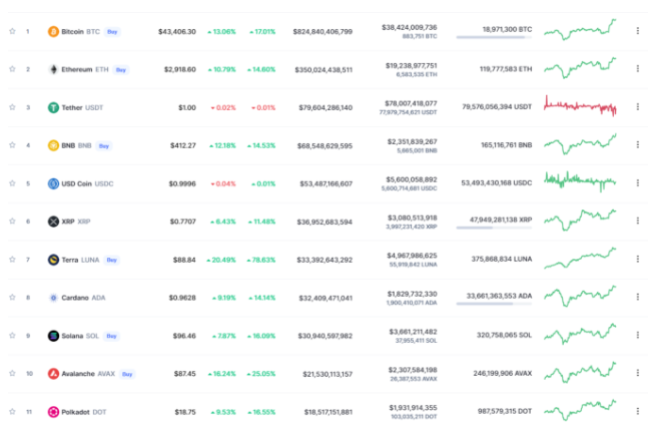This screenshot has width=661, height=430.
Task: Click the Avalanche red logo icon
Action: [x=53, y=374]
